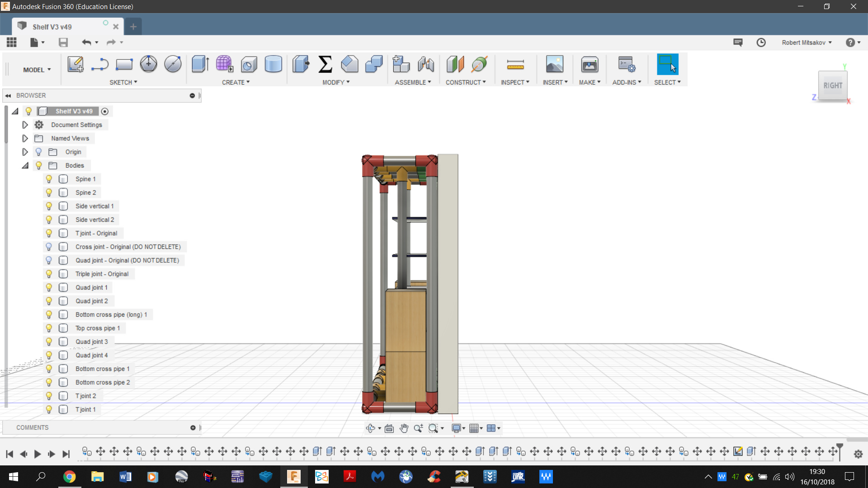Open the CONSTRUCT menu
The image size is (868, 488).
click(466, 82)
